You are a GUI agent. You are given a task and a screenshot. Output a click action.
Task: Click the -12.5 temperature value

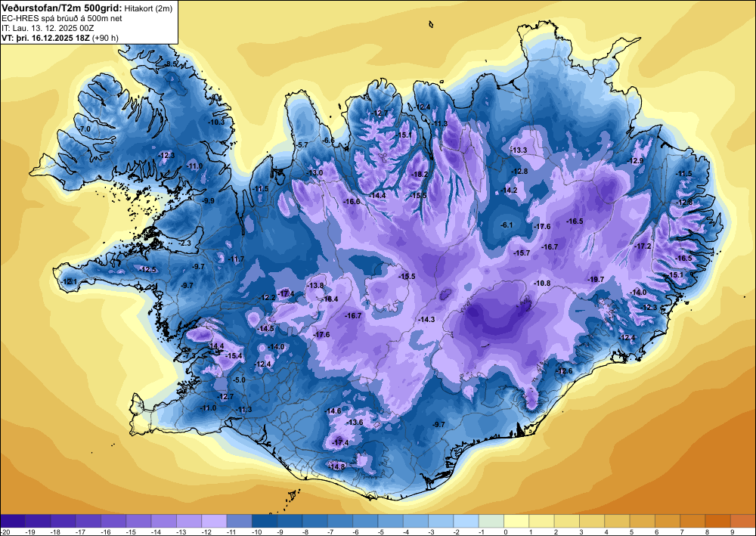(147, 269)
